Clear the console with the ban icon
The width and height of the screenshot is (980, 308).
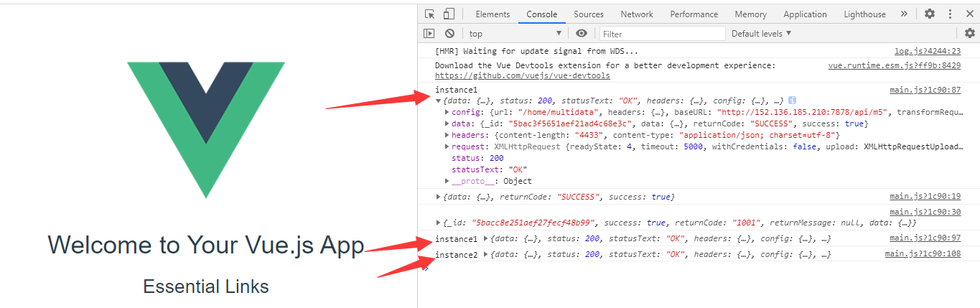point(449,33)
